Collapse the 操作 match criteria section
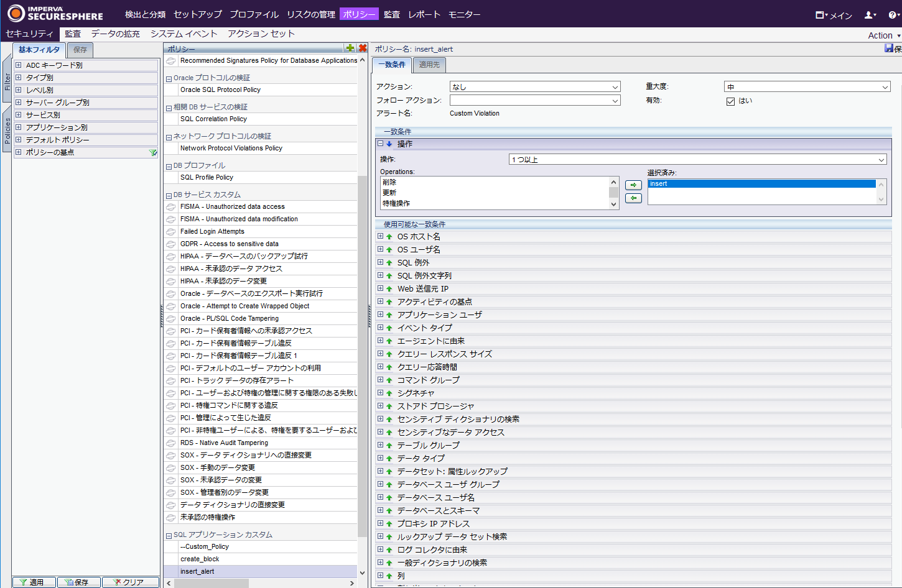This screenshot has height=588, width=902. [380, 144]
